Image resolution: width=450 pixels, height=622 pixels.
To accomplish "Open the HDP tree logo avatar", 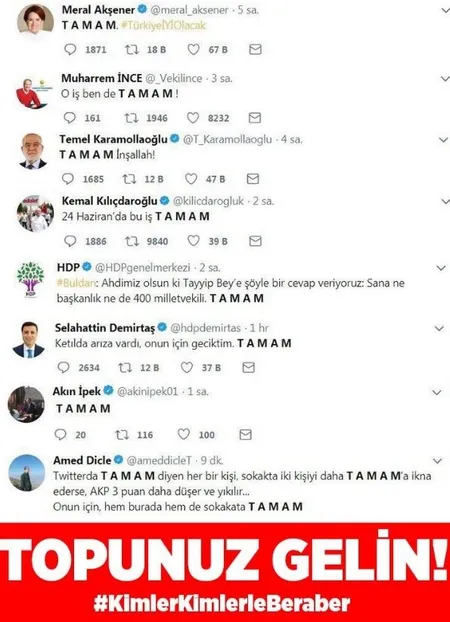I will click(31, 279).
